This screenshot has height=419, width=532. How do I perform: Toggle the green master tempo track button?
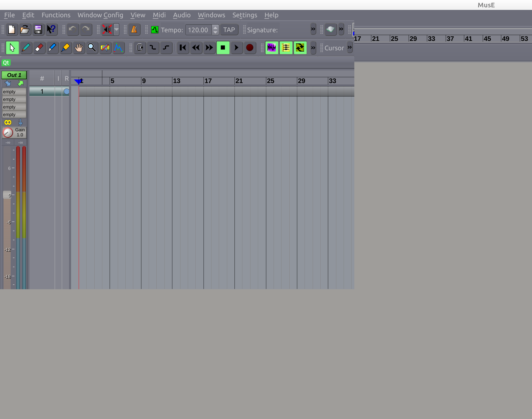(x=155, y=30)
